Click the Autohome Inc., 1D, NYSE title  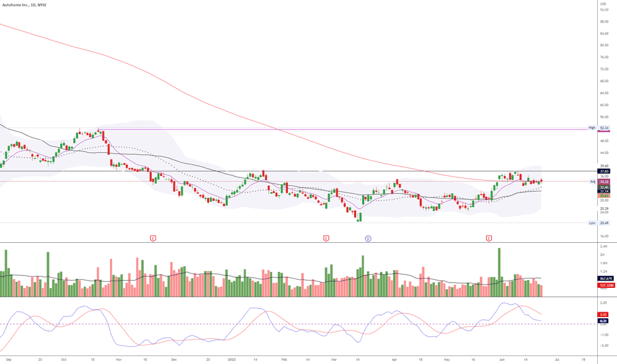coord(24,5)
